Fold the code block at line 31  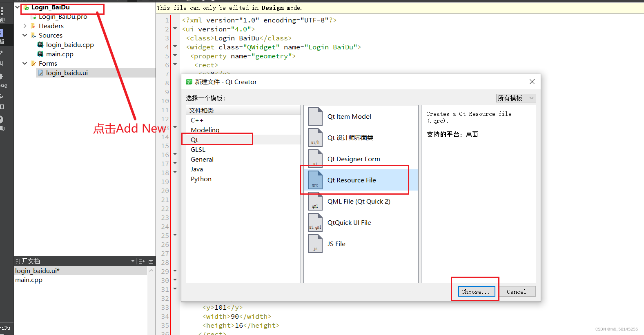(175, 289)
